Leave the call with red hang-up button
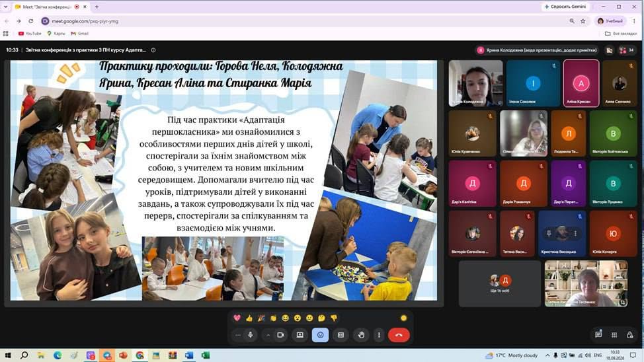 399,335
